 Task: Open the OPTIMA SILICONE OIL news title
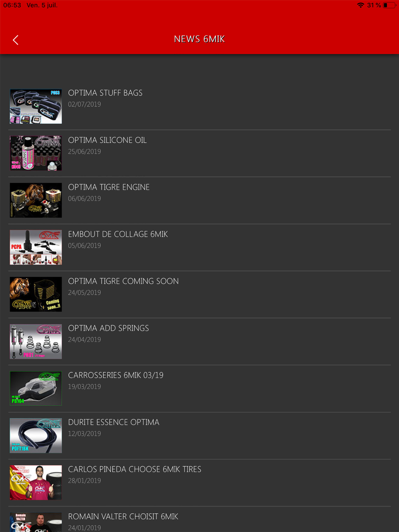(x=107, y=140)
